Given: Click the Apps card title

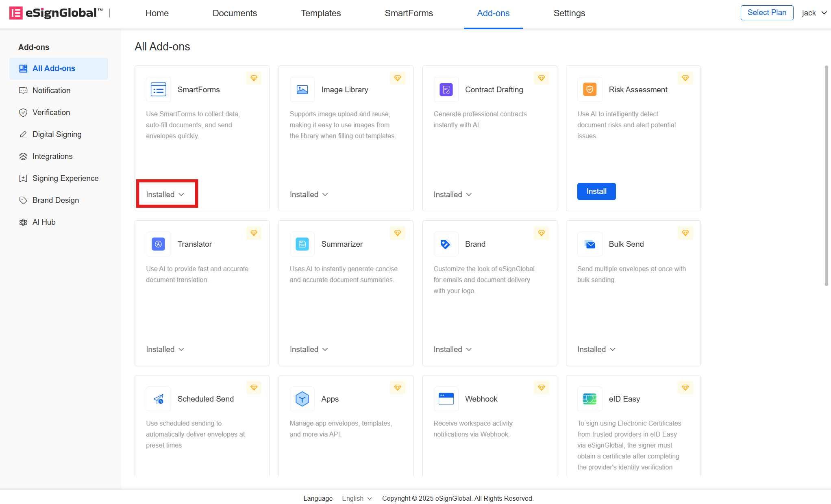Looking at the screenshot, I should (330, 399).
